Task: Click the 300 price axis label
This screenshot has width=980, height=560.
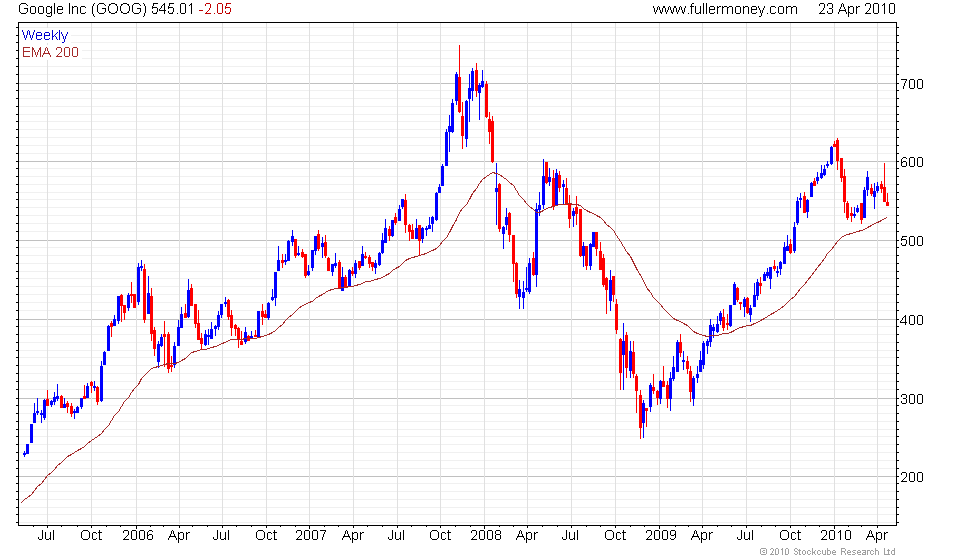Action: pyautogui.click(x=912, y=399)
